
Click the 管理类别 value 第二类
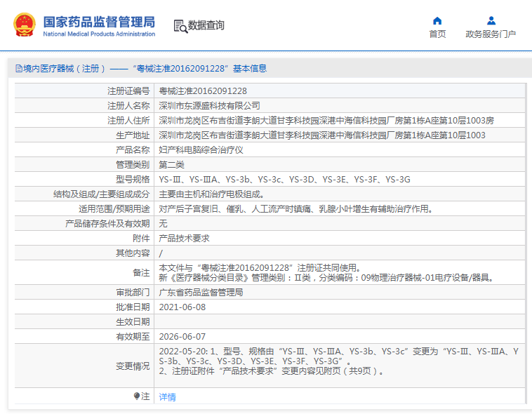click(x=171, y=165)
